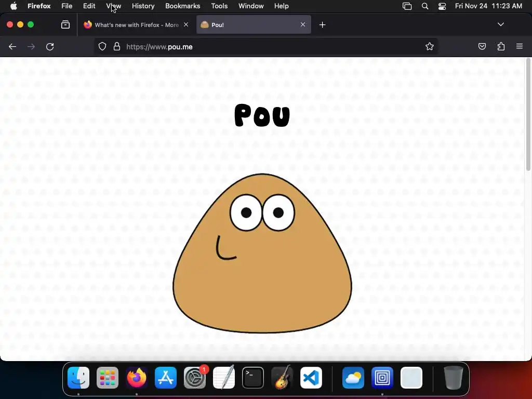Open Firefox View recent browsing icon
Image resolution: width=532 pixels, height=399 pixels.
point(65,24)
